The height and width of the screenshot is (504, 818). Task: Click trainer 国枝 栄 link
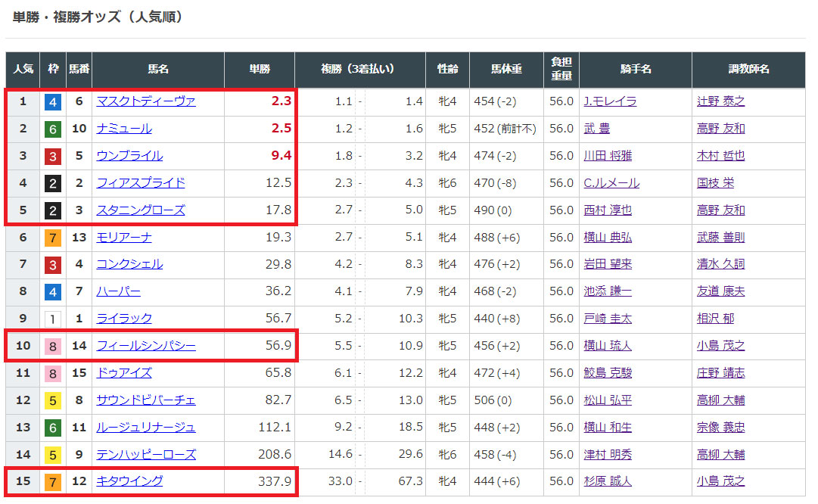pos(715,182)
